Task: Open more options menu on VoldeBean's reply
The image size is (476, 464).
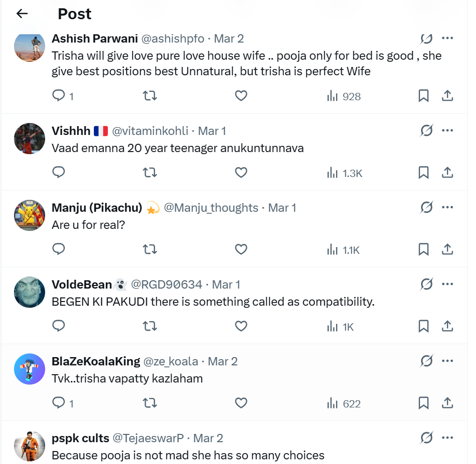Action: click(447, 284)
